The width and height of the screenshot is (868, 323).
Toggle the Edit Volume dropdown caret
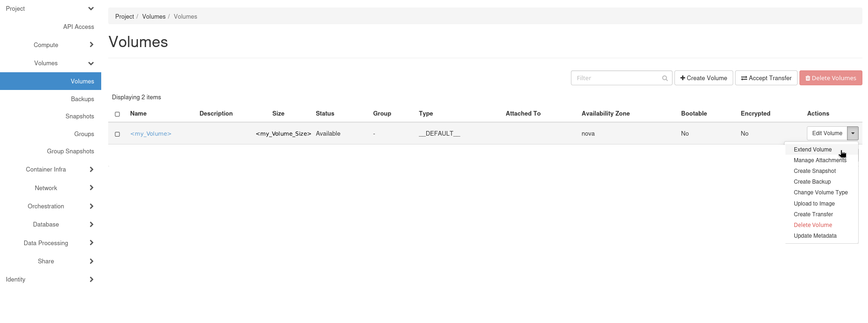click(853, 133)
